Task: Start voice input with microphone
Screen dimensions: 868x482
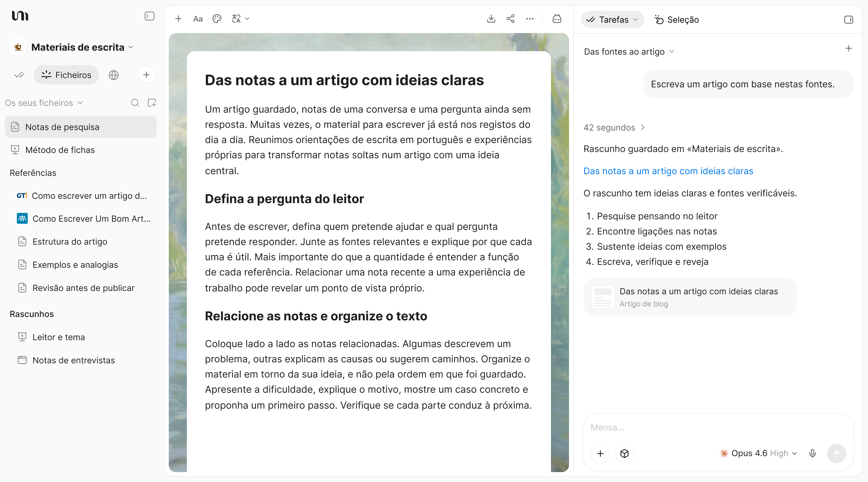Action: (x=812, y=453)
